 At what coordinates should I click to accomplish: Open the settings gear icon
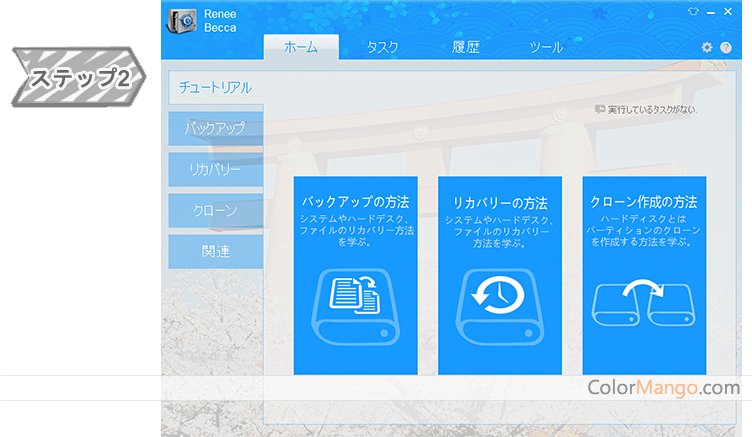tap(707, 47)
